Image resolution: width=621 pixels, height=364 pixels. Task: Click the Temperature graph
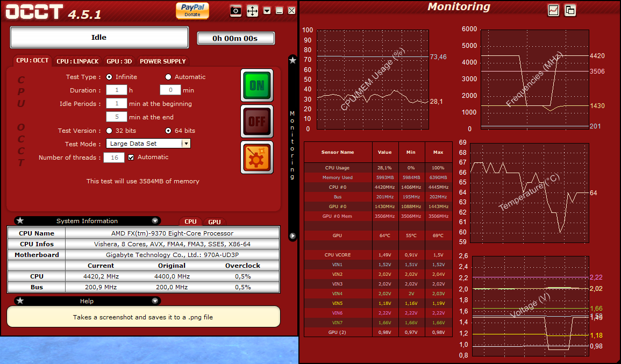click(529, 193)
